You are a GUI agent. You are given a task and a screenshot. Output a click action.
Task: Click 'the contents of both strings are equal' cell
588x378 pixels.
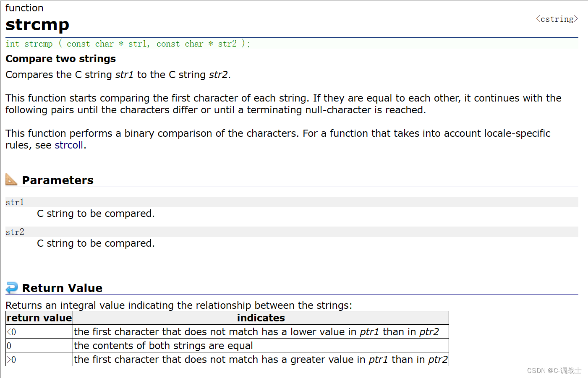pos(163,346)
